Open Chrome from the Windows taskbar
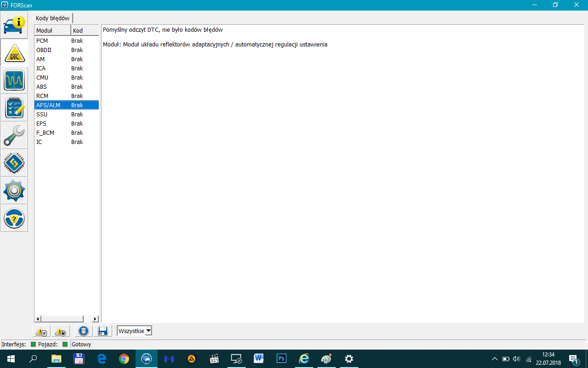 (x=124, y=359)
